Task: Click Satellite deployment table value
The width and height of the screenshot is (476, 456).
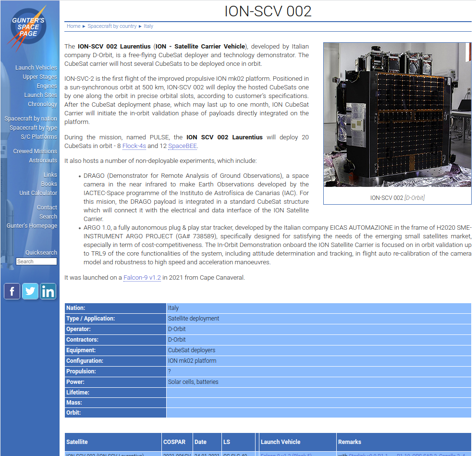Action: (x=194, y=319)
